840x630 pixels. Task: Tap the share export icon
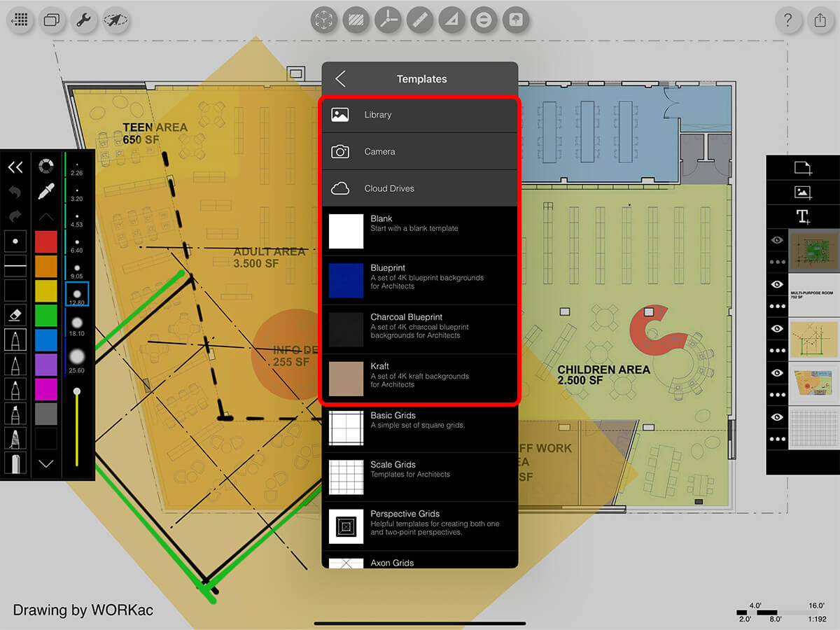(820, 20)
